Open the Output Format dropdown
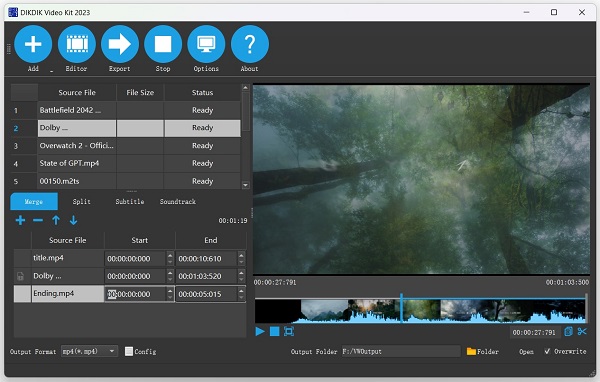 (89, 351)
